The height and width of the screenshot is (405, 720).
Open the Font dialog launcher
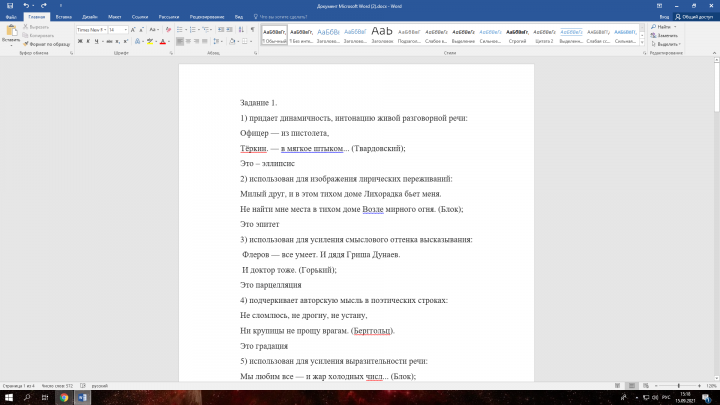(171, 53)
